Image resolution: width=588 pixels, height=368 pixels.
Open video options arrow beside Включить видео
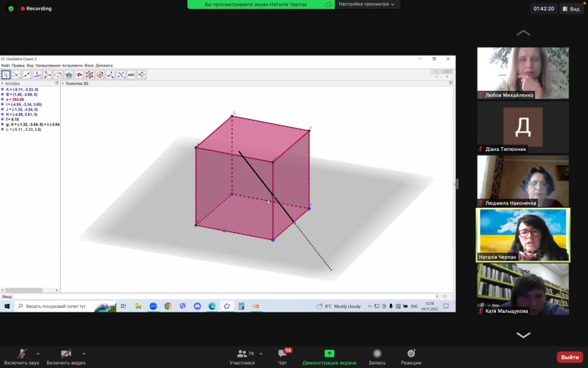pyautogui.click(x=84, y=354)
